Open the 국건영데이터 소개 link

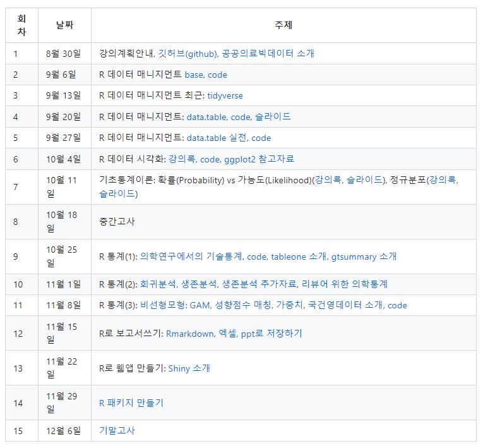[x=345, y=305]
